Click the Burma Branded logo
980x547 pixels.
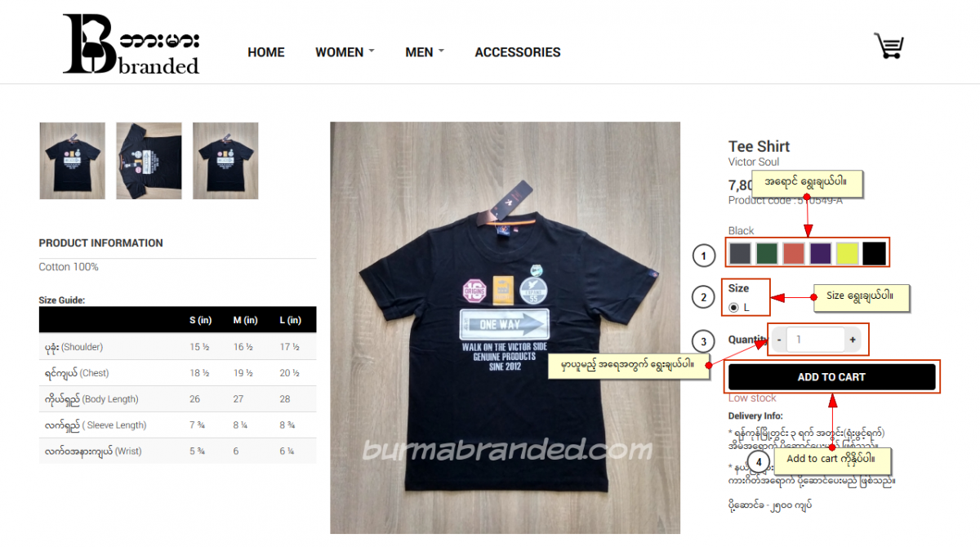(x=131, y=44)
